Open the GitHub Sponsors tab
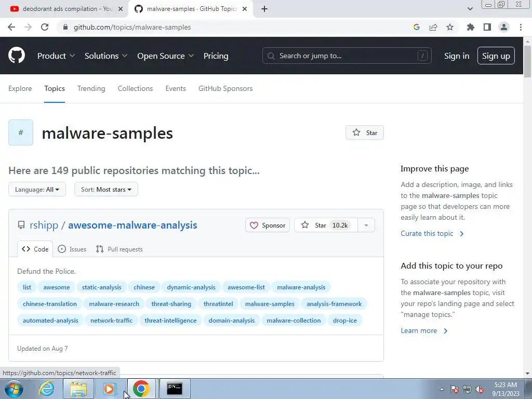This screenshot has height=399, width=532. click(225, 88)
